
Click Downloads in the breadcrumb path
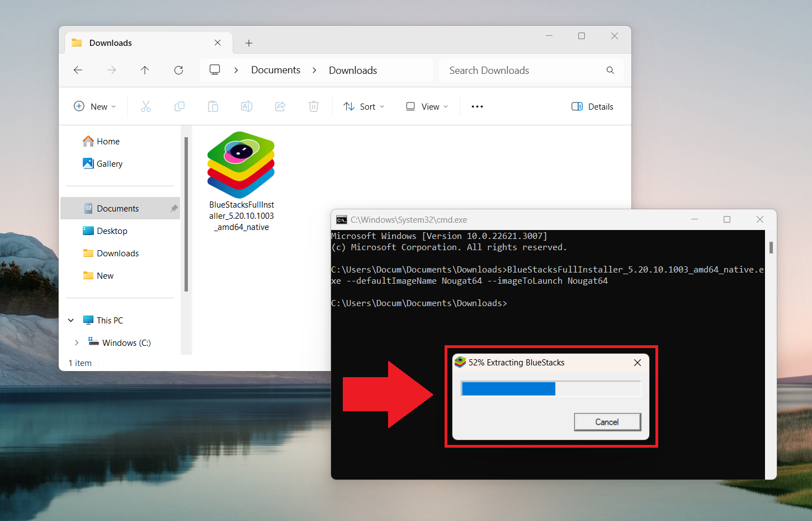353,70
